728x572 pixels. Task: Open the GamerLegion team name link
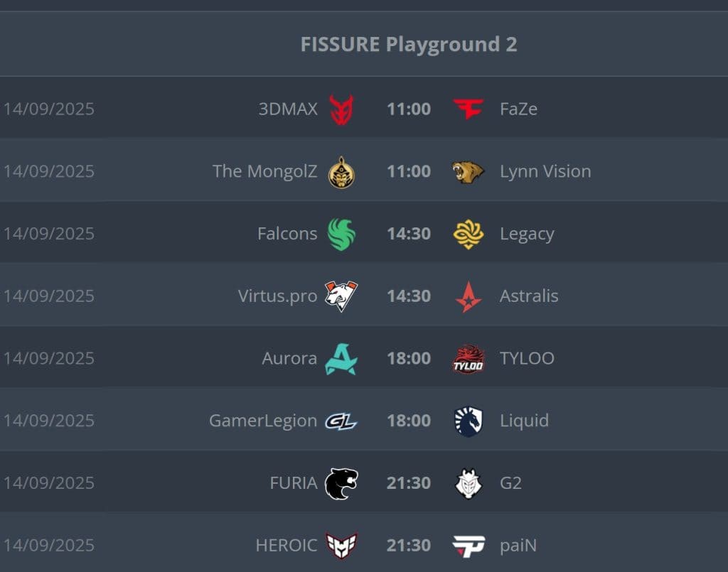263,421
